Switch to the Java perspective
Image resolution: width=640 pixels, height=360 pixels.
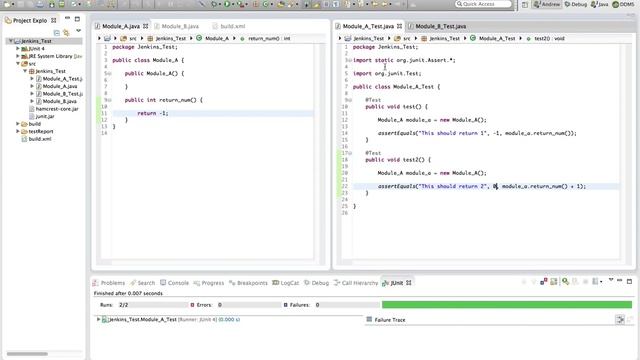(600, 4)
